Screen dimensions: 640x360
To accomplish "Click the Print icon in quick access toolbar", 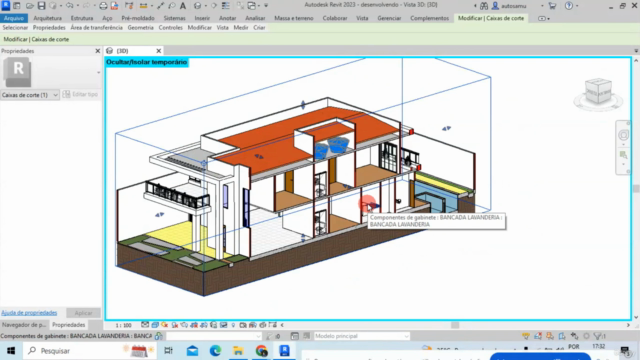I will pos(103,6).
